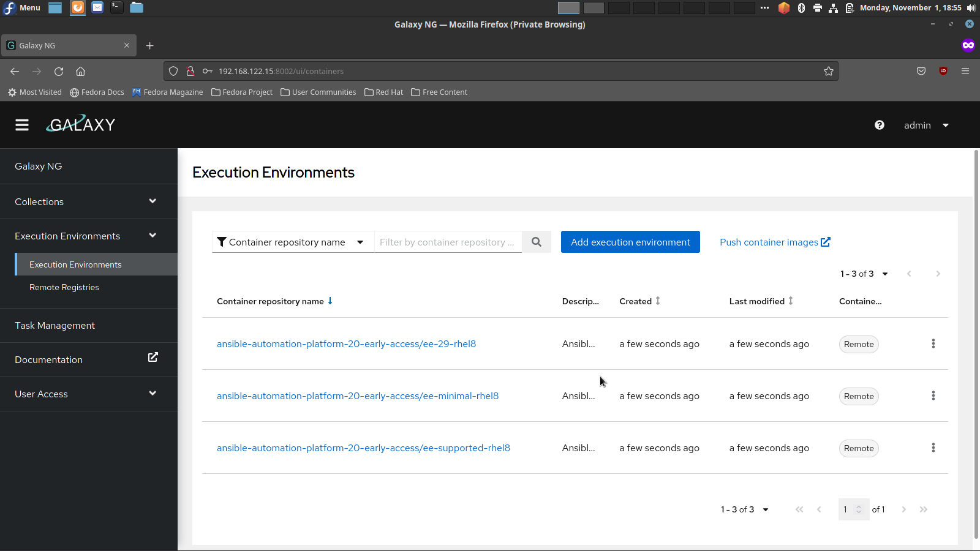980x551 pixels.
Task: Open kebab menu for ee-29-rhel8 row
Action: pos(933,344)
